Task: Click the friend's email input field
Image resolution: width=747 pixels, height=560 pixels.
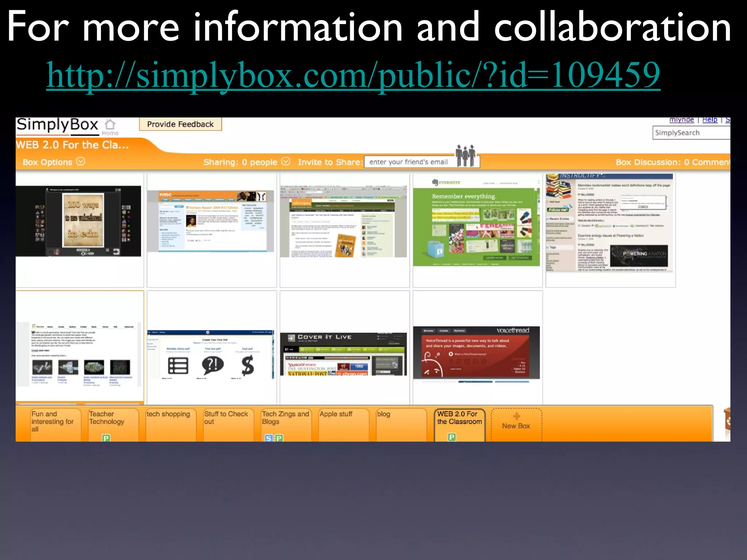Action: click(409, 162)
